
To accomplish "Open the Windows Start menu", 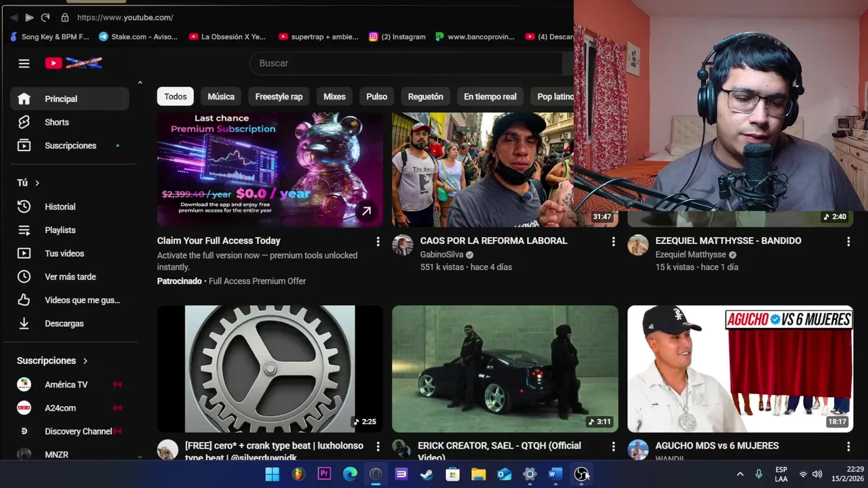I will coord(272,474).
